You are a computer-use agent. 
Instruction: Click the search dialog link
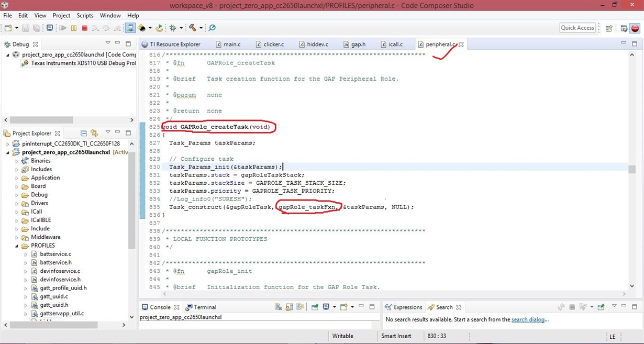pos(529,319)
